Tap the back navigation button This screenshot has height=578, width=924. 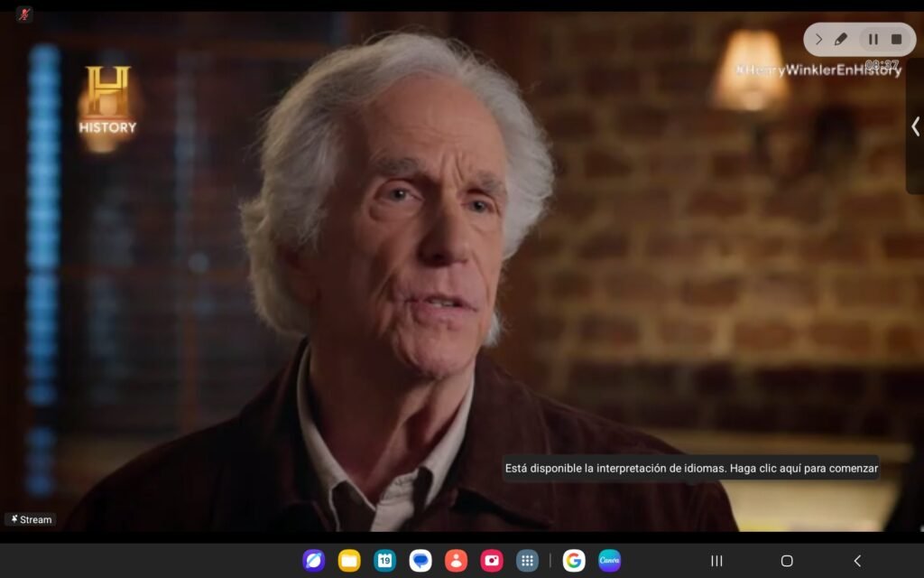click(857, 561)
